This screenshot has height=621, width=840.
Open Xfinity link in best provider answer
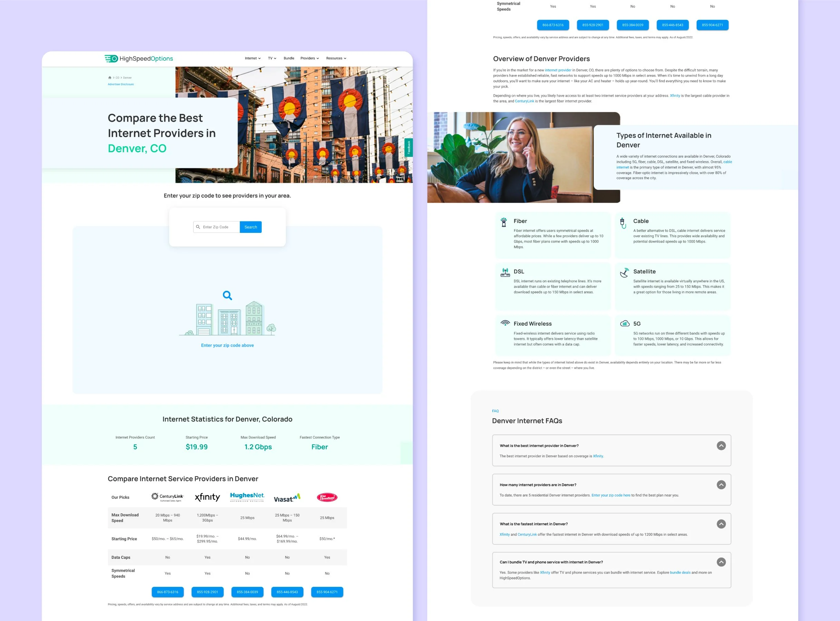[x=598, y=456]
